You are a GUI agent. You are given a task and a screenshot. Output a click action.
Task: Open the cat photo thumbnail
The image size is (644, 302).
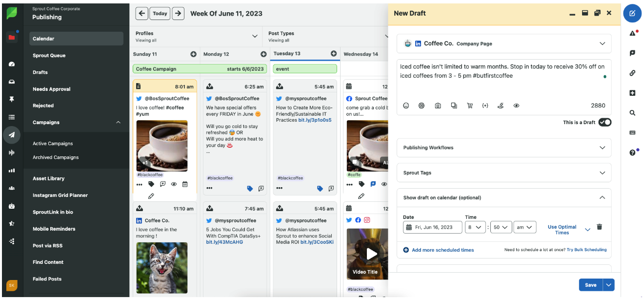pos(161,267)
